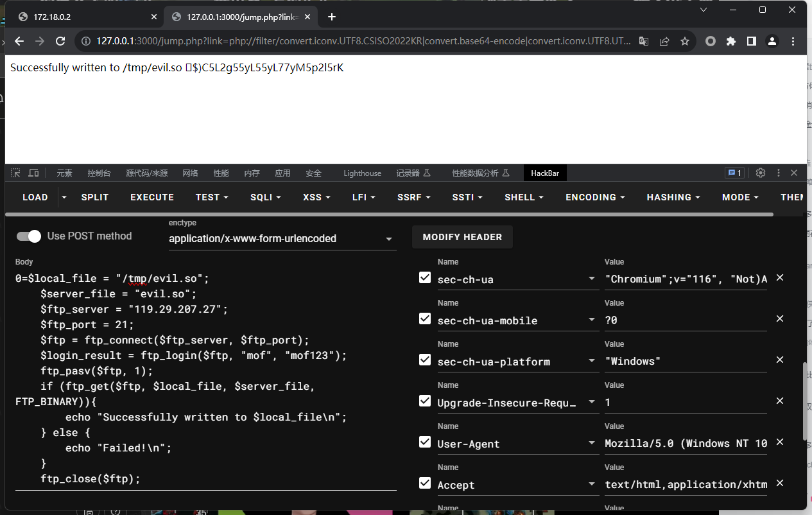Click the MODIFY HEADER button
The image size is (812, 515).
coord(462,237)
